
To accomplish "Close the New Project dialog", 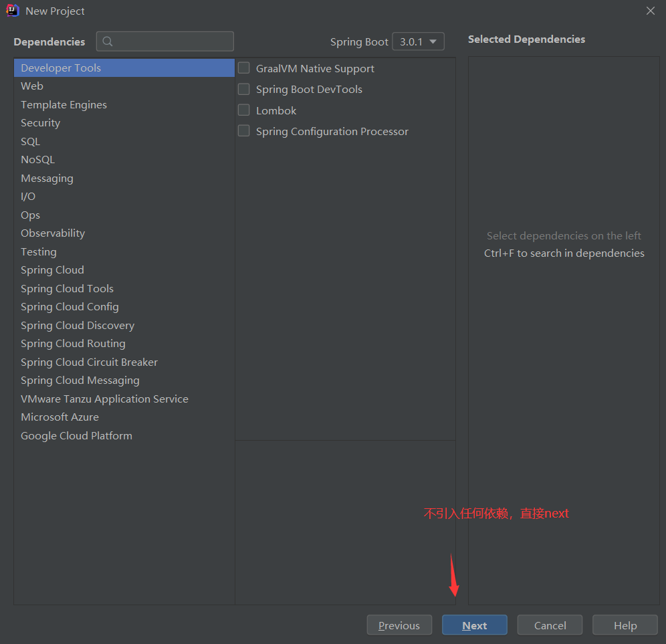I will tap(650, 11).
